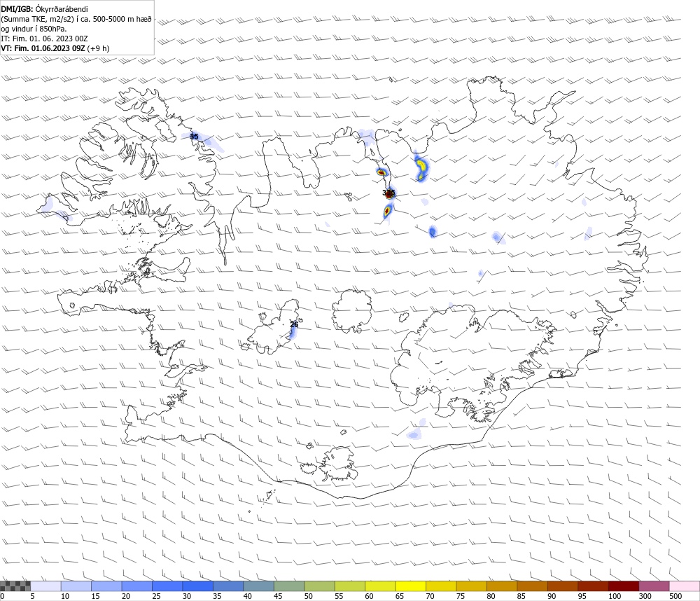This screenshot has height=601, width=700.
Task: Click the orange-brown 85–90 legend swatch
Action: (532, 586)
